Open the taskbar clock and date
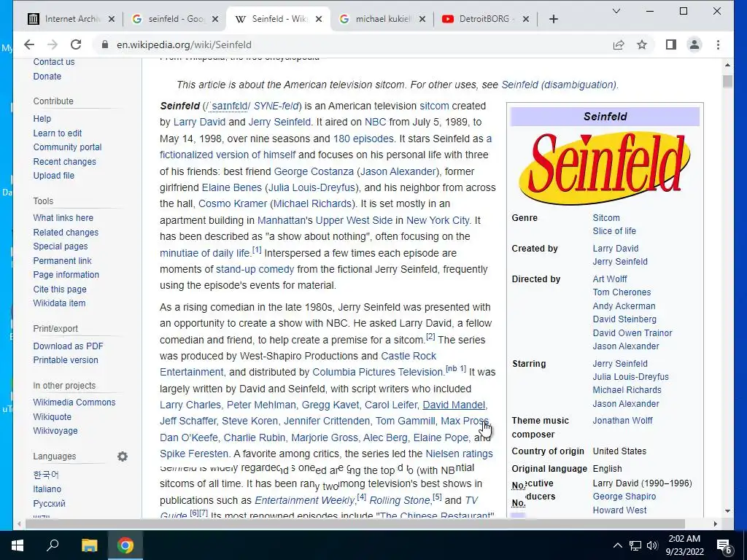The image size is (747, 560). [x=684, y=545]
